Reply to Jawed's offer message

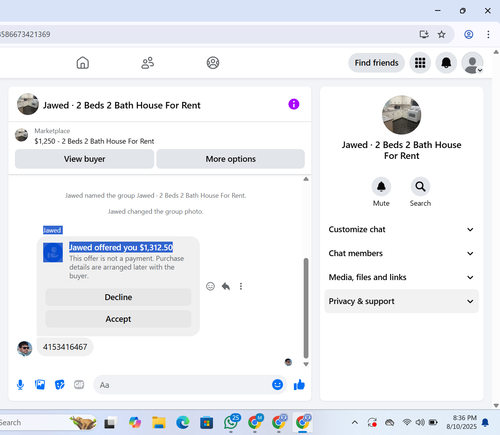tap(226, 286)
